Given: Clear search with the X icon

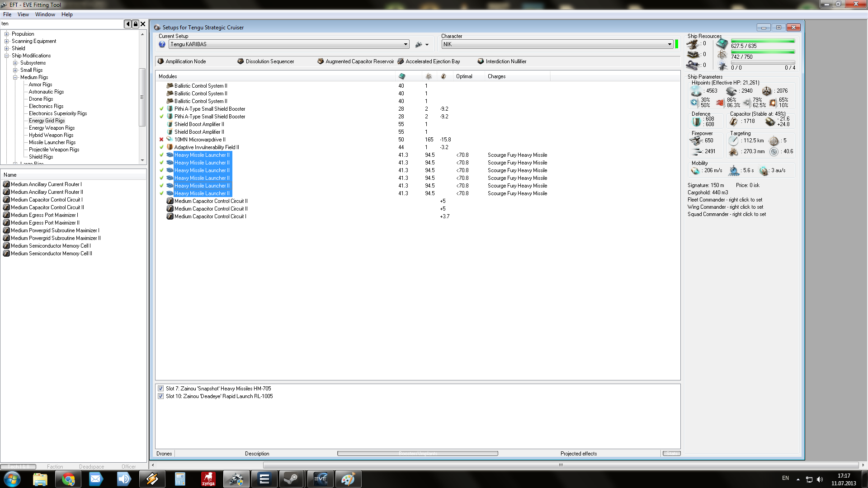Looking at the screenshot, I should tap(143, 24).
